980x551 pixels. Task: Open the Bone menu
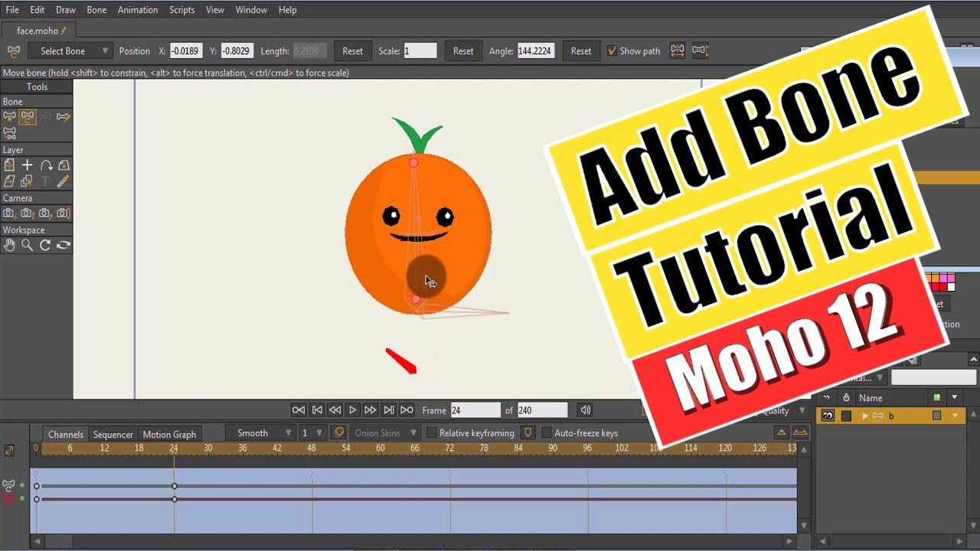point(96,10)
